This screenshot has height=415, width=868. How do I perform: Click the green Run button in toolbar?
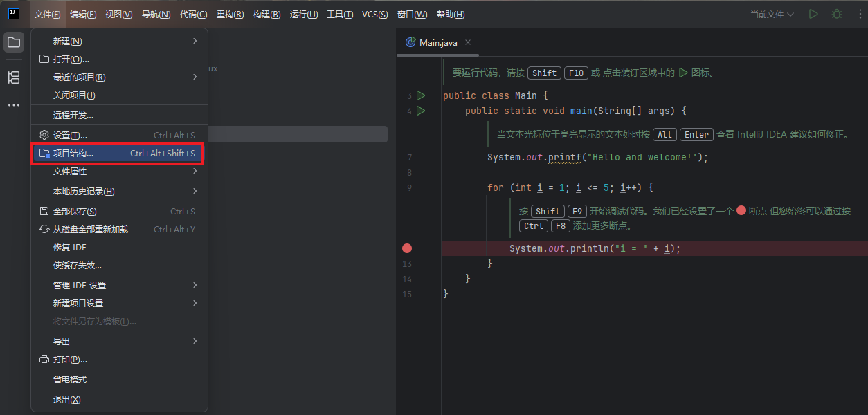tap(813, 14)
